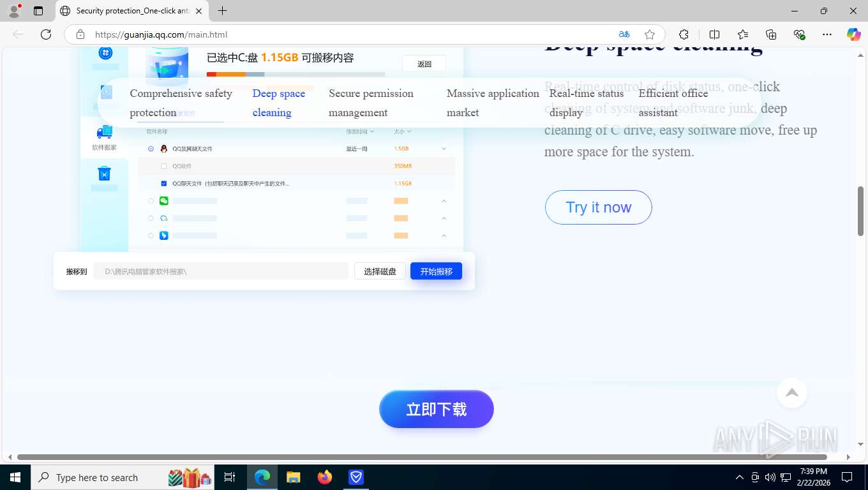Select Comprehensive safety protection tab
Image resolution: width=868 pixels, height=490 pixels.
[x=181, y=103]
